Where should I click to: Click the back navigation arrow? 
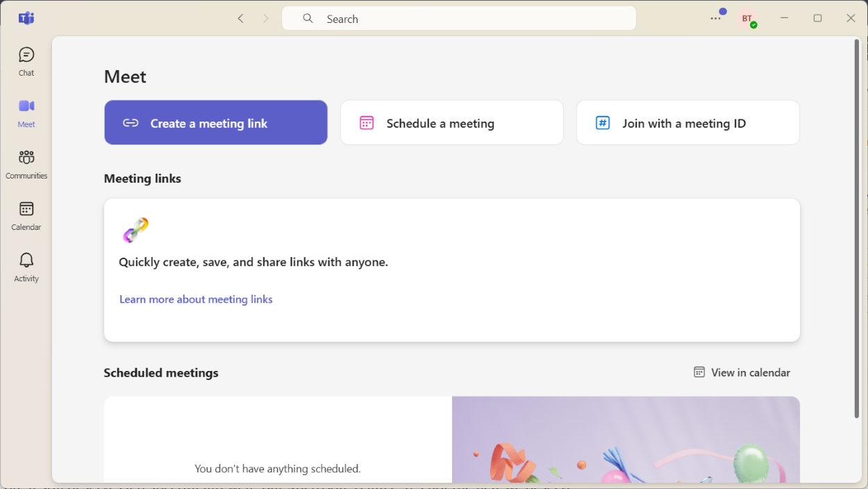click(240, 18)
